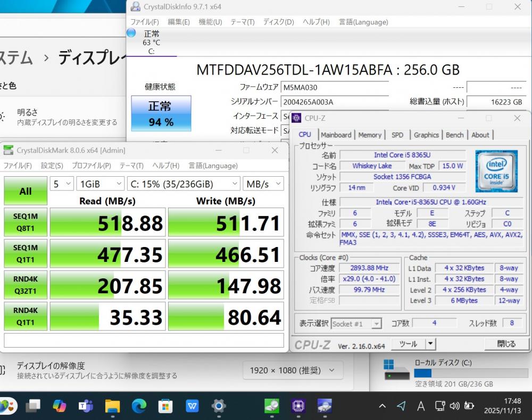Open the Memory tab in CPU-Z
The width and height of the screenshot is (532, 420).
click(x=370, y=135)
